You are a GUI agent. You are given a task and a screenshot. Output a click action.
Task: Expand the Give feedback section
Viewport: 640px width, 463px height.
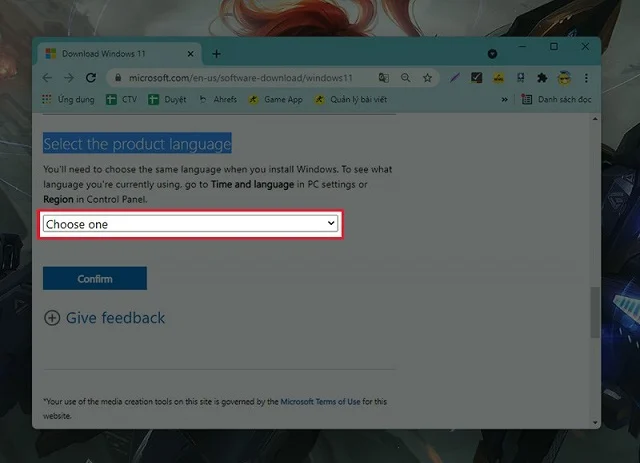pos(104,318)
